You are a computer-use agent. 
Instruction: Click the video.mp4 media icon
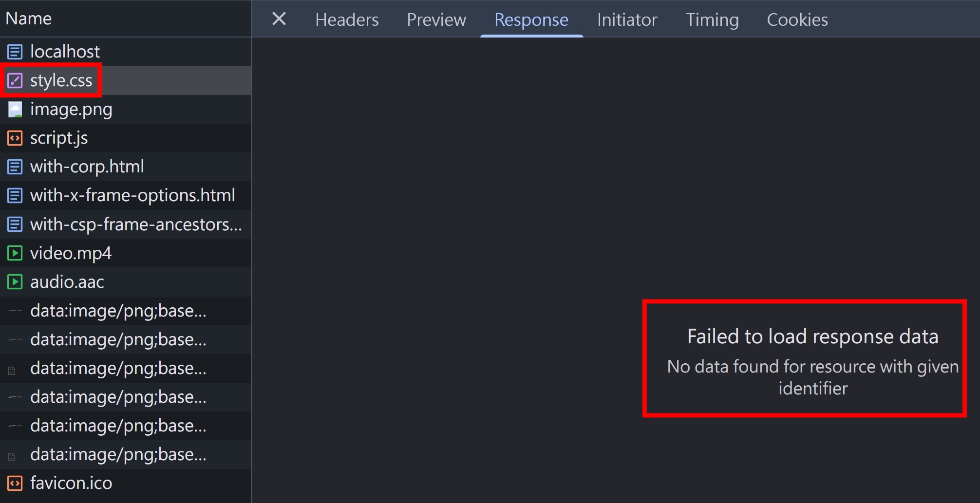click(x=15, y=253)
